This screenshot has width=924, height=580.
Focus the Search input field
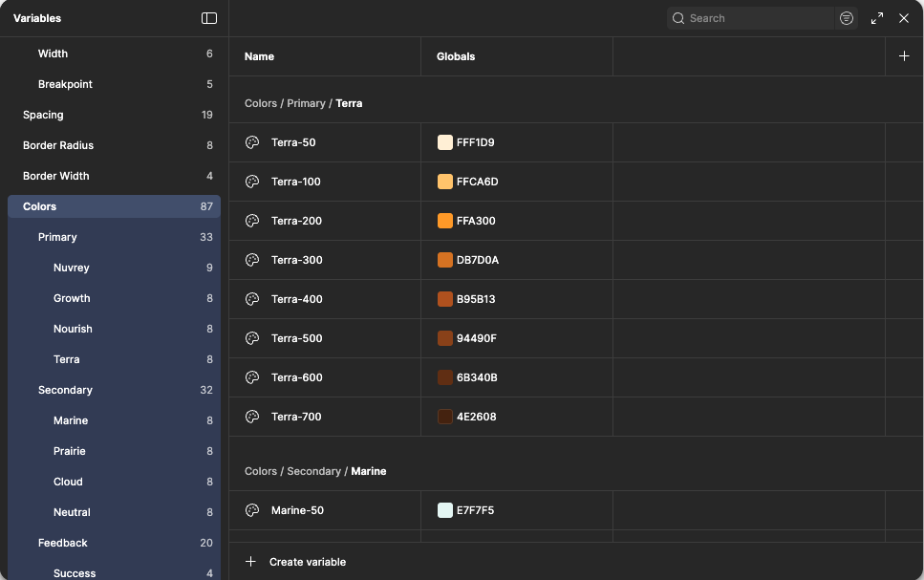point(750,18)
